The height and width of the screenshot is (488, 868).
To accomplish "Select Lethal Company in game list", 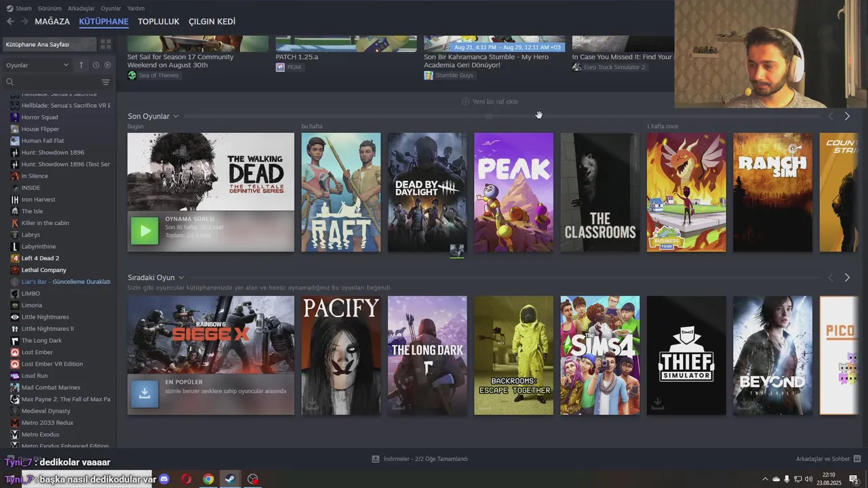I will pos(43,270).
